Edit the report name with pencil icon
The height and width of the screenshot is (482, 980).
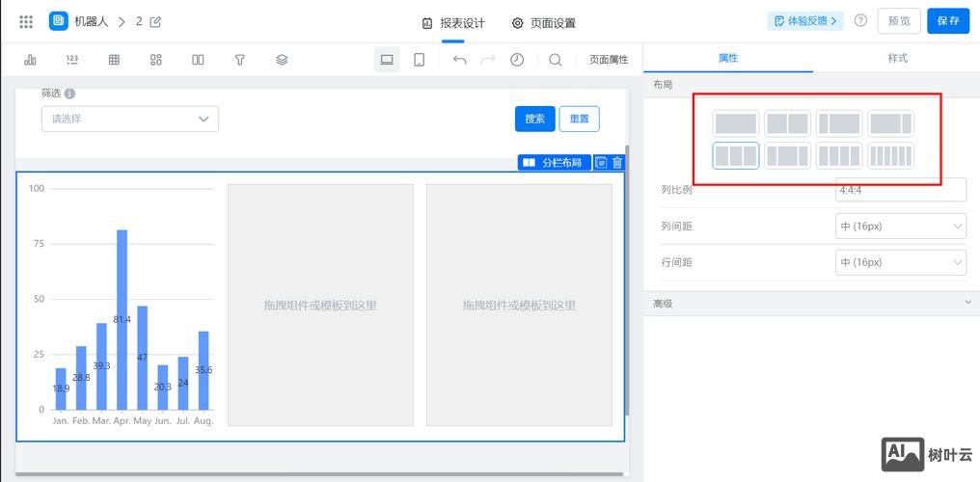tap(155, 22)
